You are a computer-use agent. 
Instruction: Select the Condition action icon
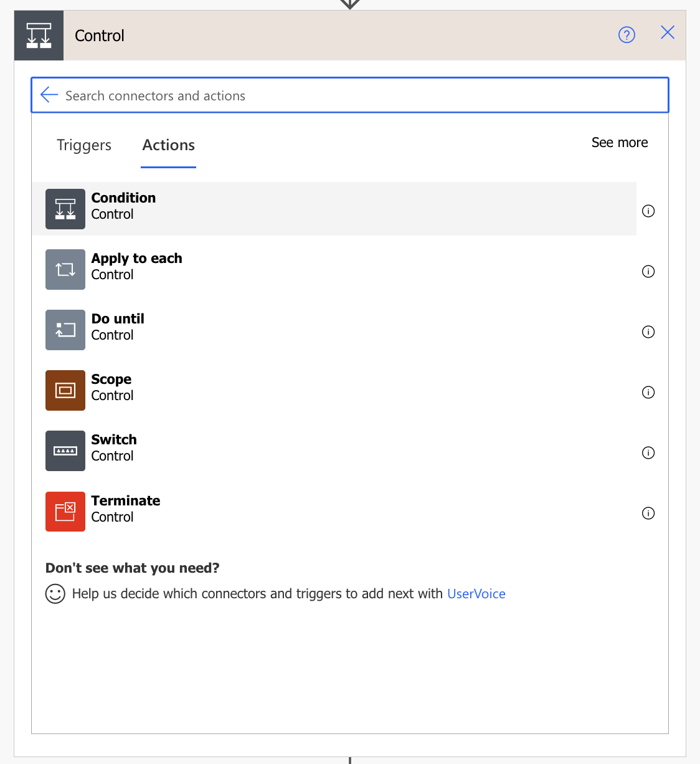(x=65, y=209)
